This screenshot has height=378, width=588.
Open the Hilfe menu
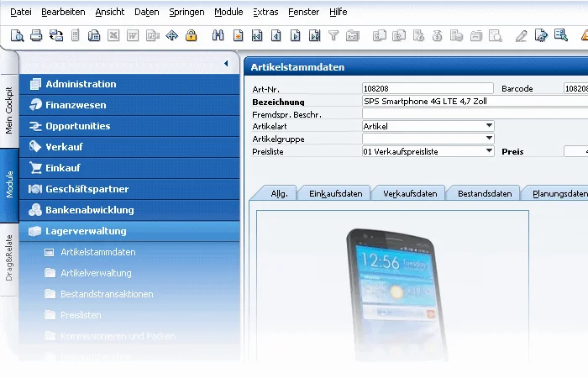[x=338, y=12]
